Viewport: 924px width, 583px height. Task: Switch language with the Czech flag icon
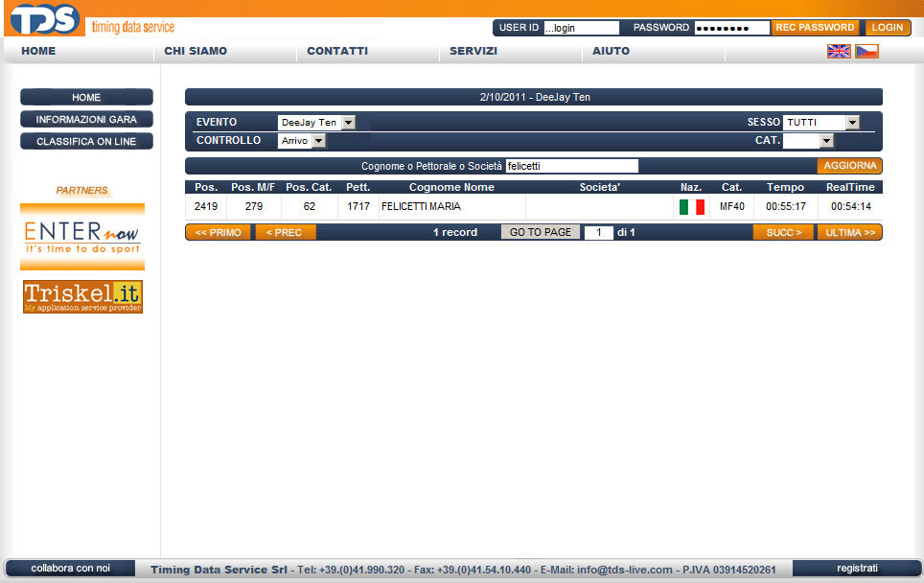point(866,51)
